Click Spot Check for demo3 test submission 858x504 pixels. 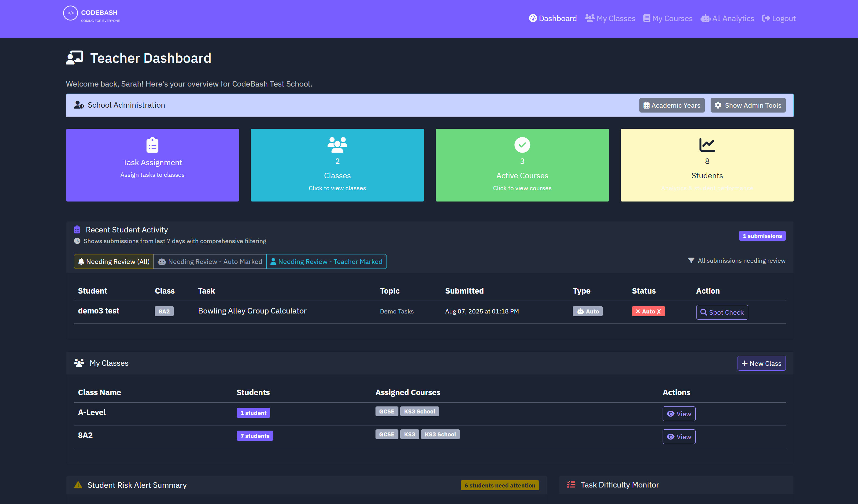(722, 312)
